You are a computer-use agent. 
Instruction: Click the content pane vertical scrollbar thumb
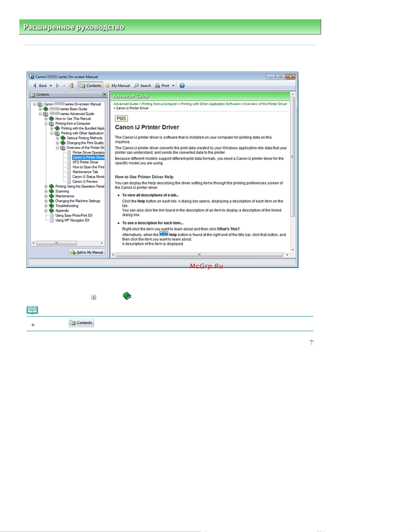[293, 157]
